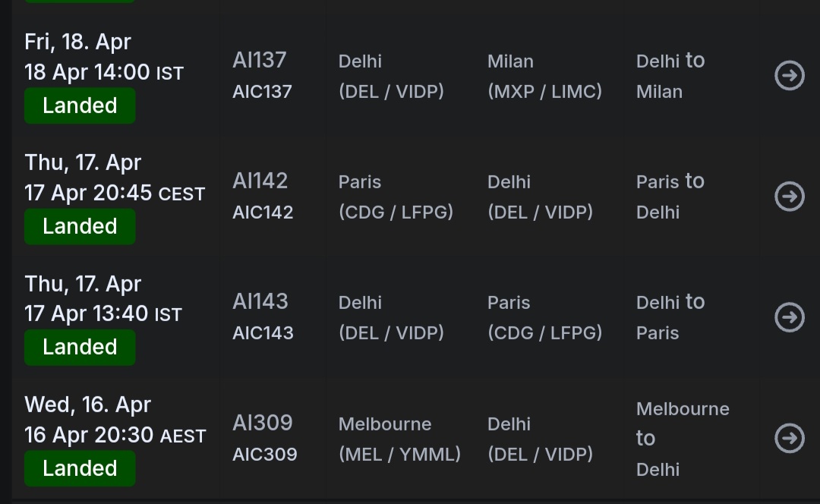Image resolution: width=820 pixels, height=504 pixels.
Task: Select Landed status badge for Paris 20:45 flight
Action: pos(80,226)
